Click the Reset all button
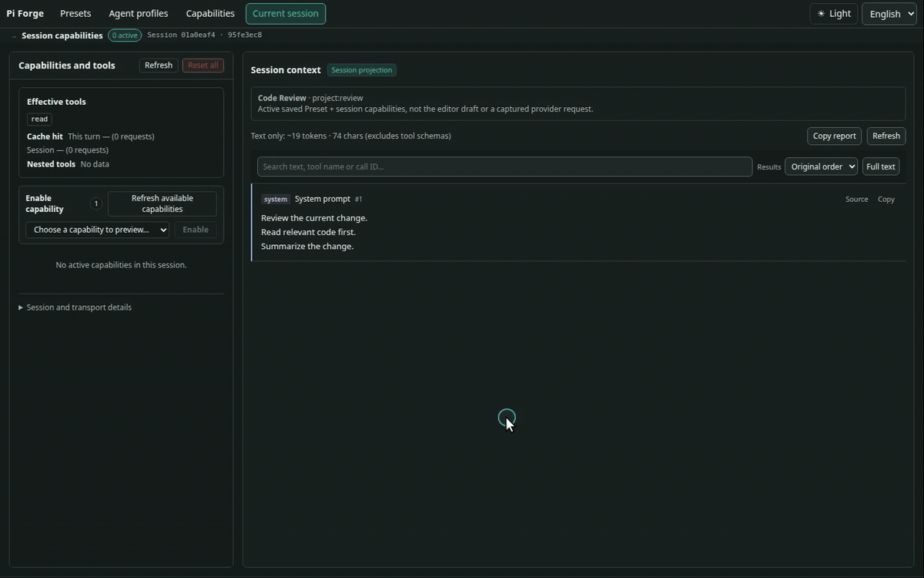The height and width of the screenshot is (578, 924). tap(203, 66)
